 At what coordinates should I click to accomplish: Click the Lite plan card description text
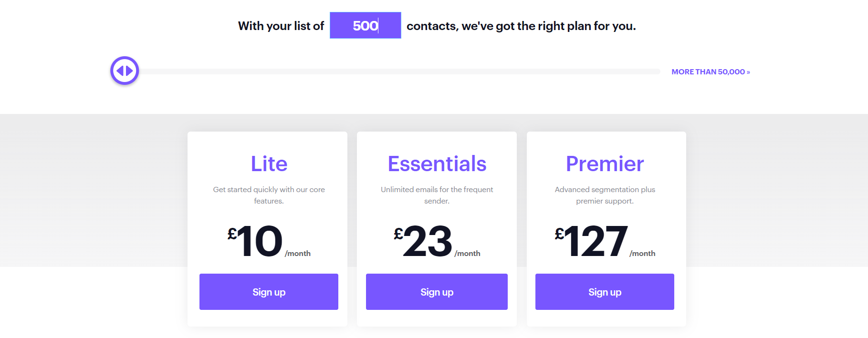coord(269,195)
